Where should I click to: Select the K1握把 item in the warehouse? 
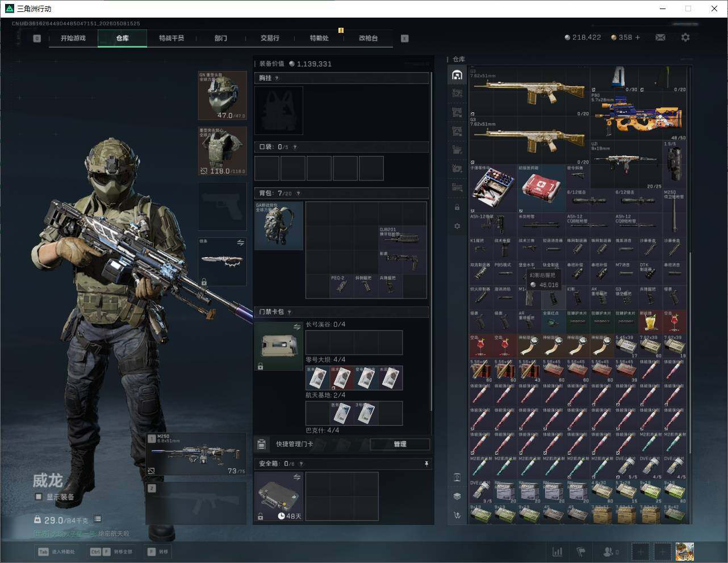[480, 250]
